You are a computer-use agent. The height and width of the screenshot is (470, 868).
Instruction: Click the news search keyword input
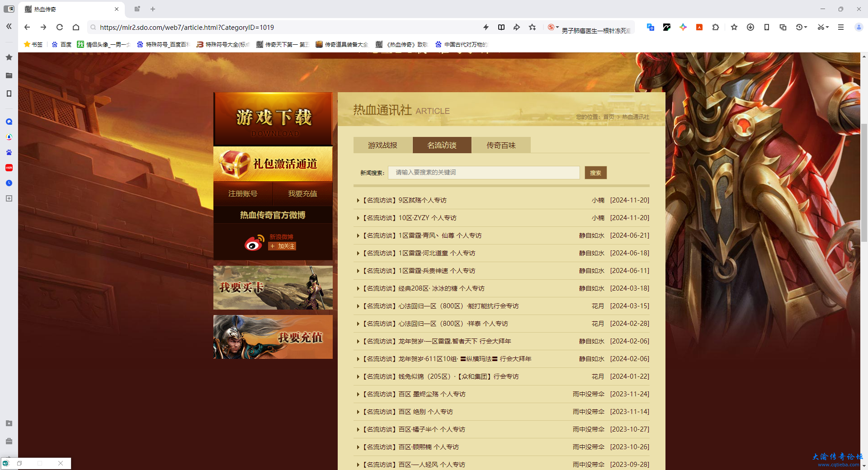click(x=484, y=173)
